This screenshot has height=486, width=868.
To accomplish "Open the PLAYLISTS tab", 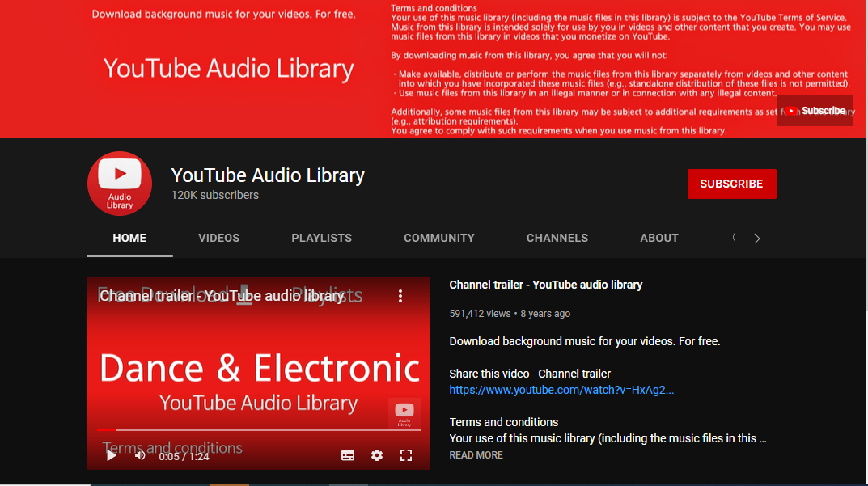I will click(322, 238).
